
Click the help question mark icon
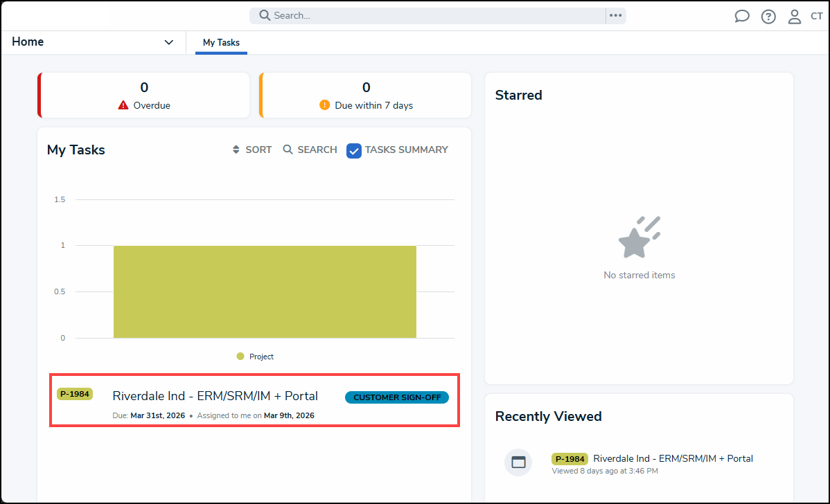[x=768, y=17]
